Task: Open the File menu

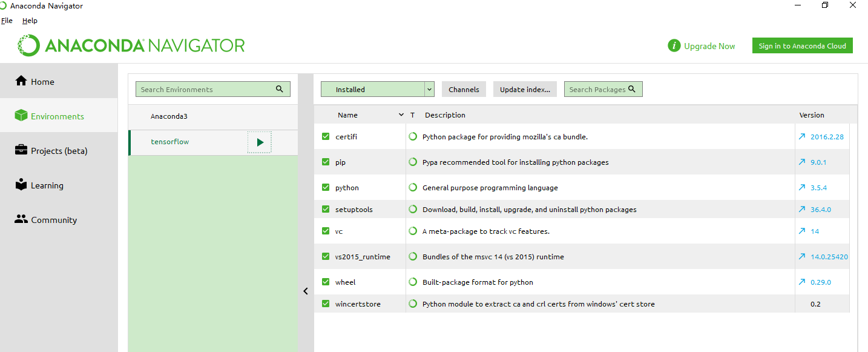Action: click(x=7, y=21)
